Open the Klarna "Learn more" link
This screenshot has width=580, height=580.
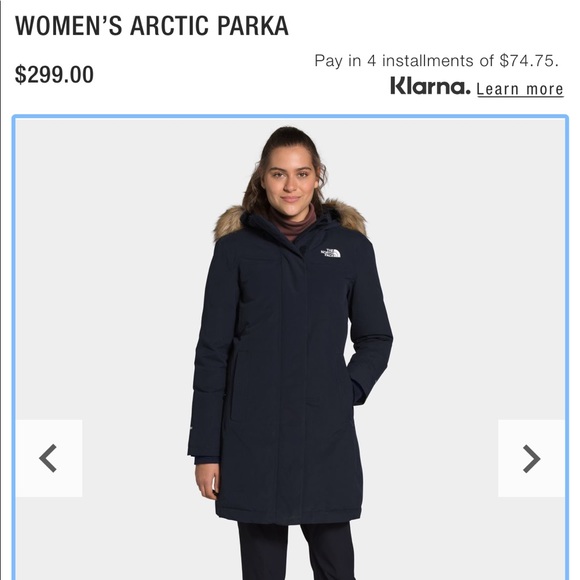coord(520,89)
